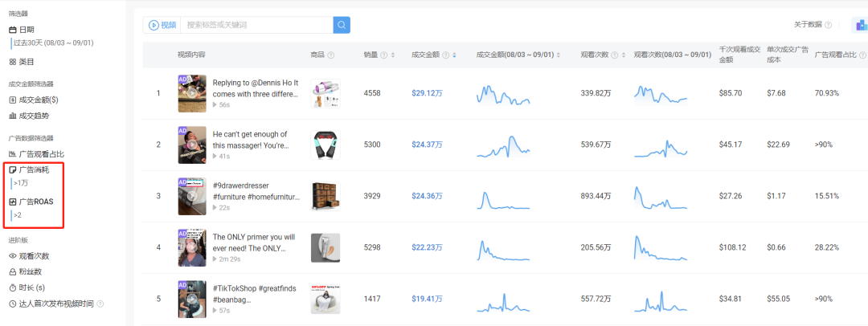
Task: Click the $19.41万 amount value
Action: [427, 299]
